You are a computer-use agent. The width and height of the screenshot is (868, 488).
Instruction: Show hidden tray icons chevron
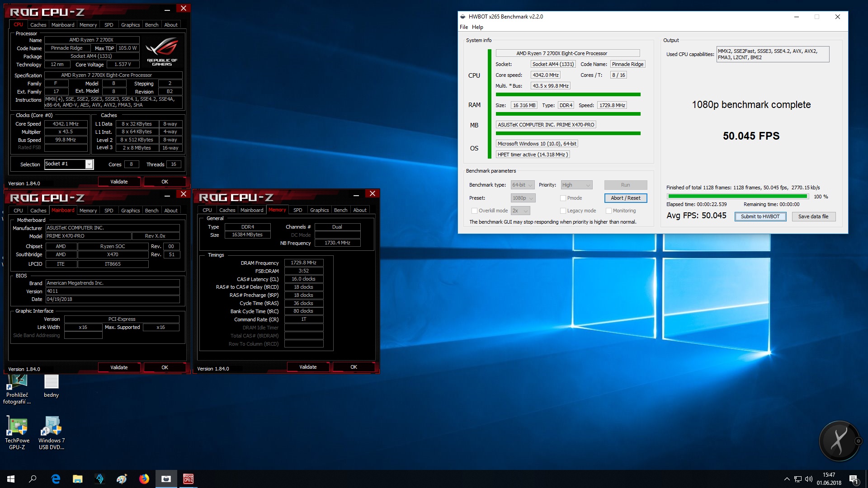pos(787,479)
